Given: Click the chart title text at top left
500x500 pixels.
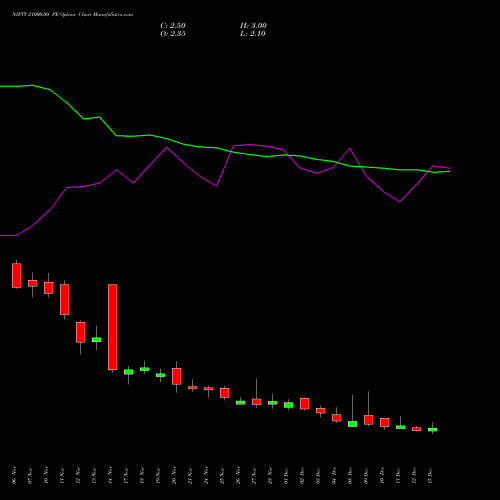Looking at the screenshot, I should point(72,15).
